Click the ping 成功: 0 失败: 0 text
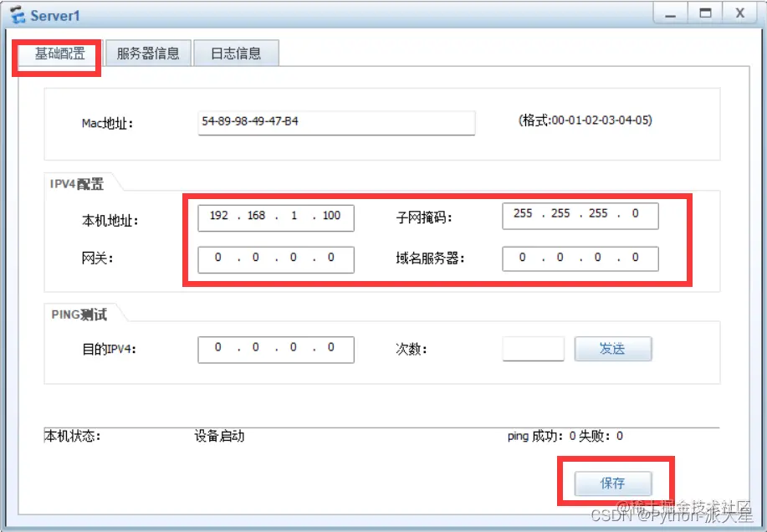Screen dimensions: 767x532 click(565, 436)
